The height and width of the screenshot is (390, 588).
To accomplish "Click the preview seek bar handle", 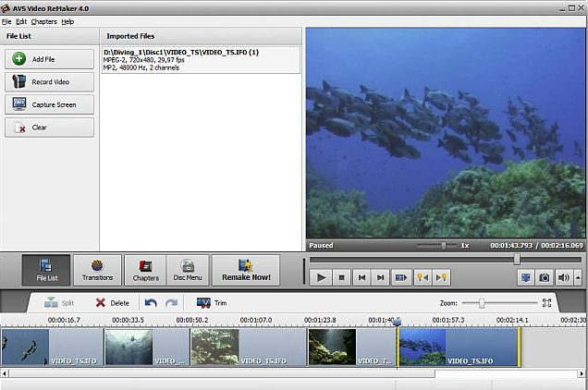I will pyautogui.click(x=517, y=259).
